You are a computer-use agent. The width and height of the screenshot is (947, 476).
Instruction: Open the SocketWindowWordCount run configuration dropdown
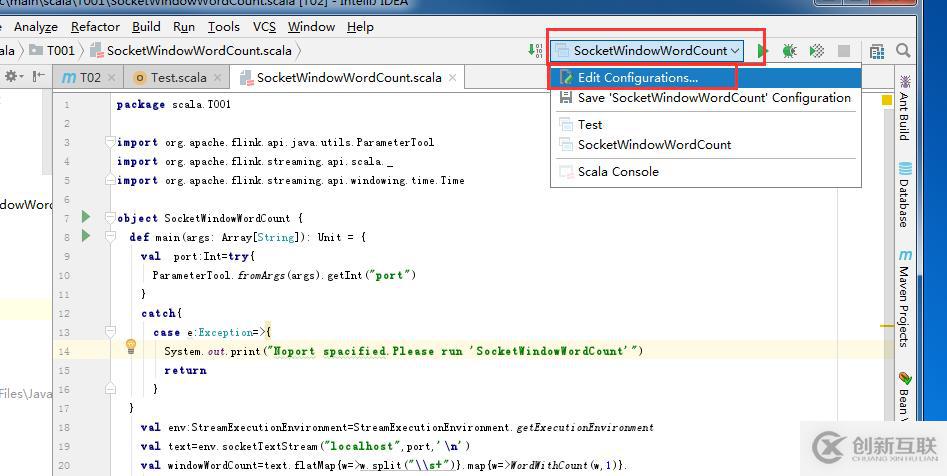[647, 51]
